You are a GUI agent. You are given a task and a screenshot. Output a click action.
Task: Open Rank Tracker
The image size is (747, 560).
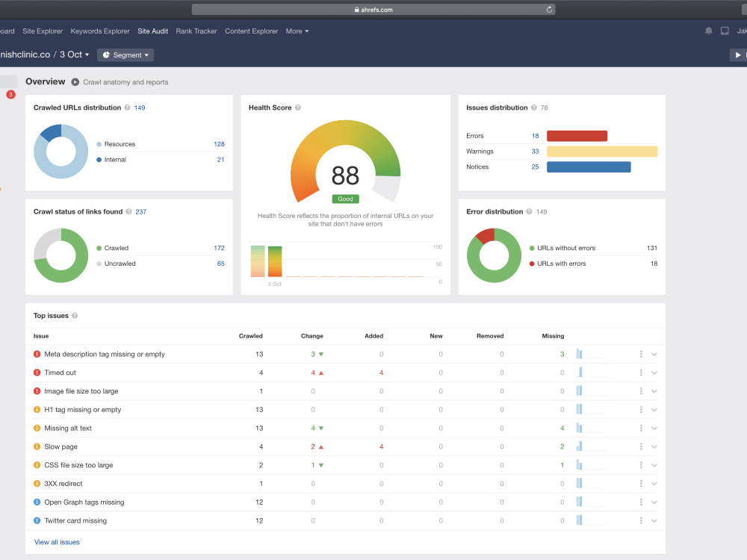click(x=196, y=31)
